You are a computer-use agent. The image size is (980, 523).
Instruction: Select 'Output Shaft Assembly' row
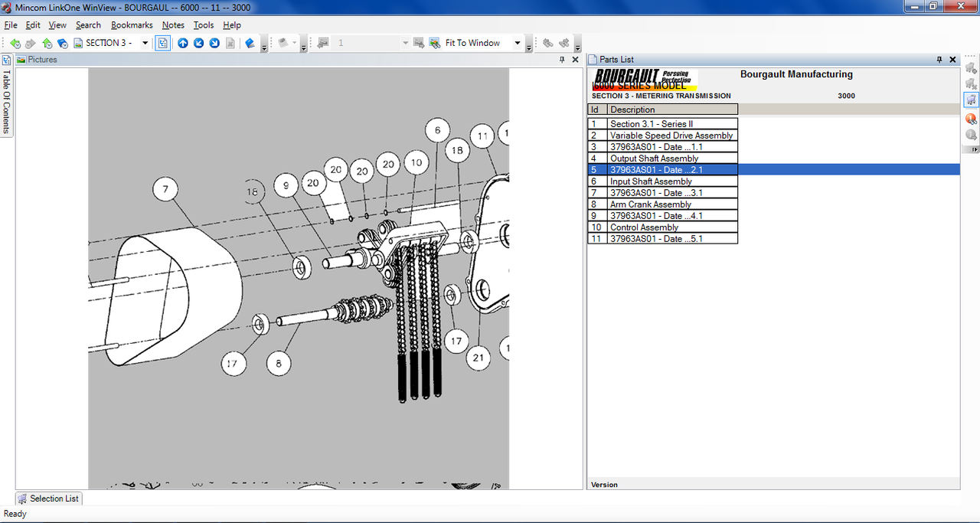click(663, 159)
